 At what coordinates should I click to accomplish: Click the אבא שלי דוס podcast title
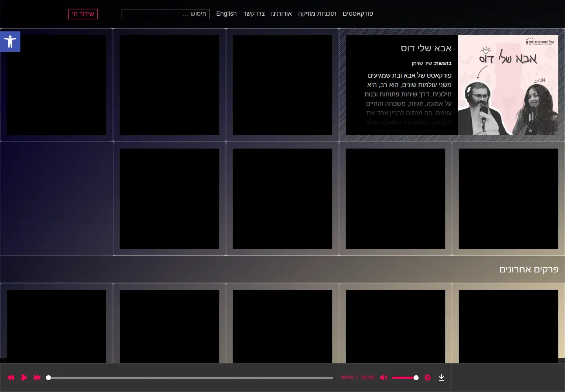pyautogui.click(x=426, y=48)
